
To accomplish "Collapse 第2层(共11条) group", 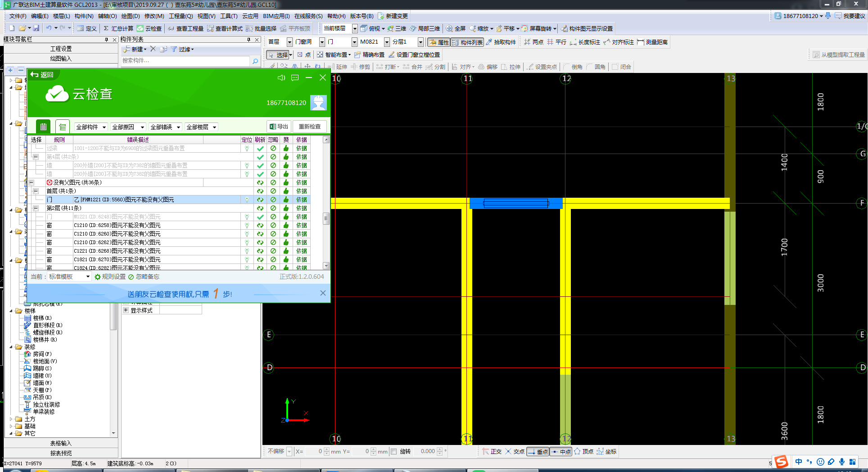I will coord(36,208).
